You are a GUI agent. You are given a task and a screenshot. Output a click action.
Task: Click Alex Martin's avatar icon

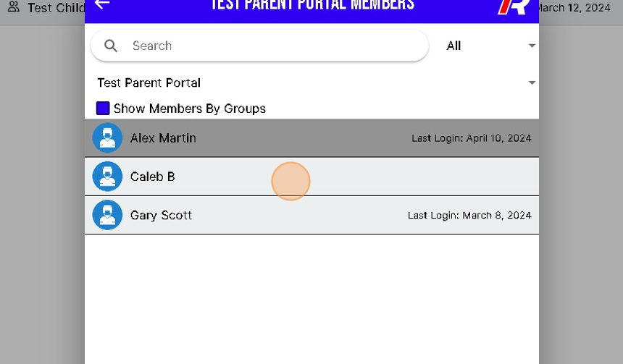click(x=107, y=138)
